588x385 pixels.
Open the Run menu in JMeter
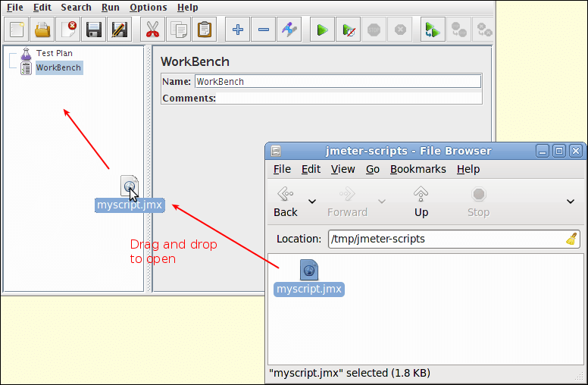(110, 8)
